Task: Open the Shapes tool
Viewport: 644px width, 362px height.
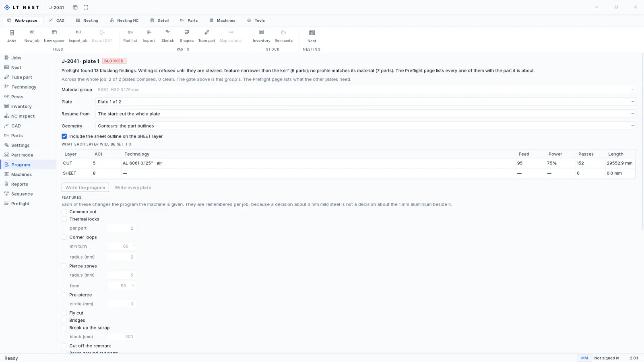Action: click(x=186, y=36)
